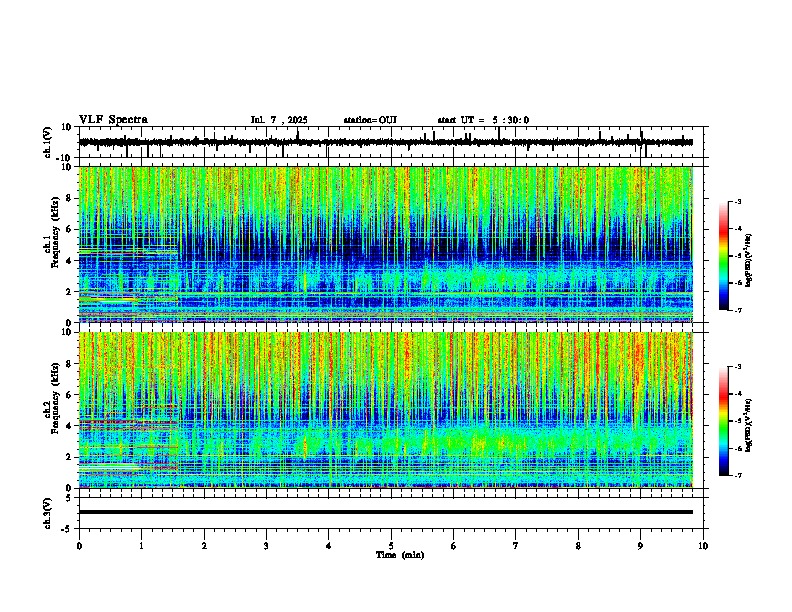Click the ch.1 "Frequency (kHz)" axis label
This screenshot has height=612, width=792.
[55, 233]
